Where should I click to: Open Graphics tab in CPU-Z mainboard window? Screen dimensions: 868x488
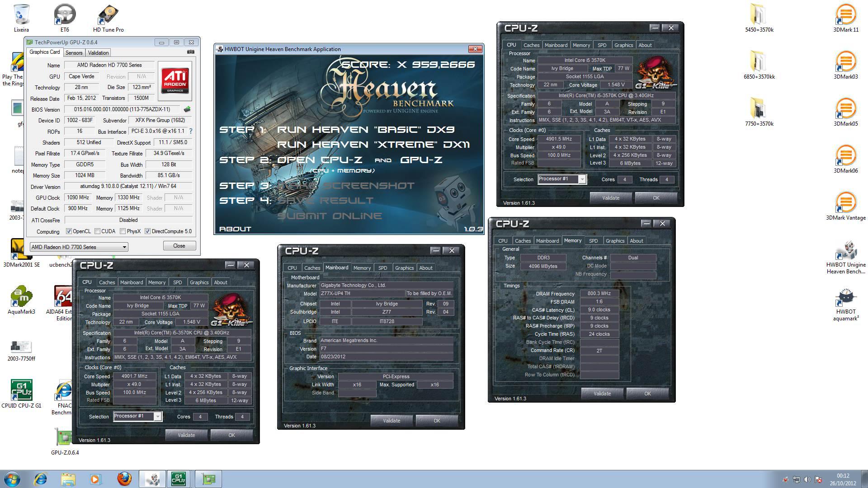click(404, 268)
